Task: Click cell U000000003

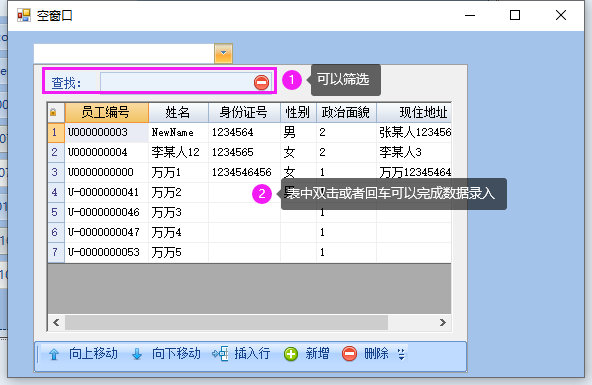Action: click(x=107, y=132)
